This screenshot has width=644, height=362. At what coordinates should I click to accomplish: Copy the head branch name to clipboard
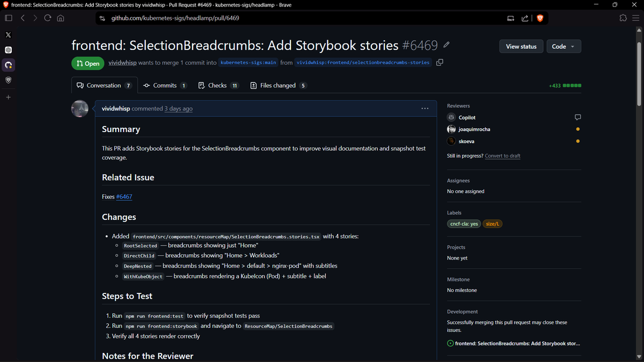click(x=440, y=62)
